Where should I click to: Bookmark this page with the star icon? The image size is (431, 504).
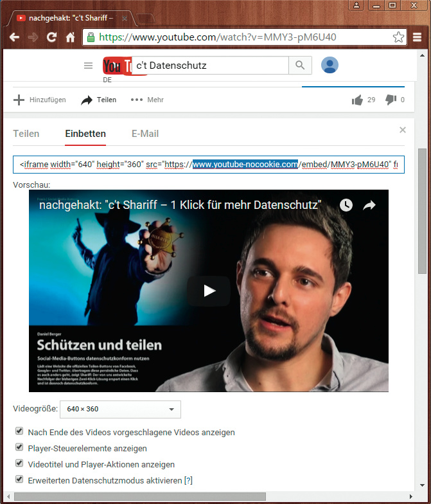pyautogui.click(x=398, y=37)
